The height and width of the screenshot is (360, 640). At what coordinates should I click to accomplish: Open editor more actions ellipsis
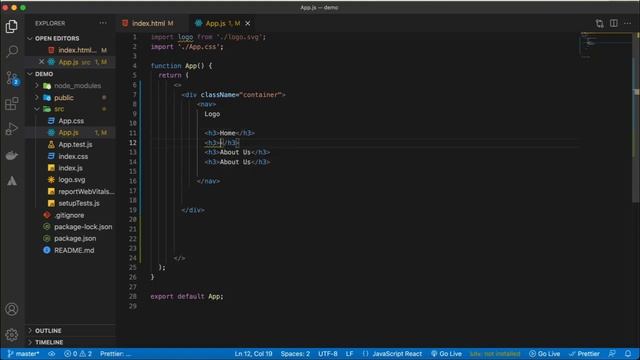click(x=627, y=23)
